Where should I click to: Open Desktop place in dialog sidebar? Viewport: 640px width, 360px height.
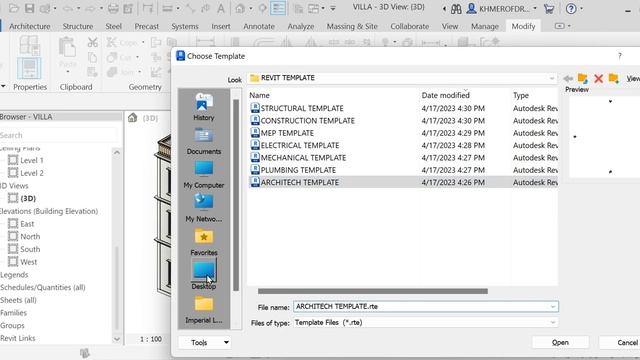point(204,275)
